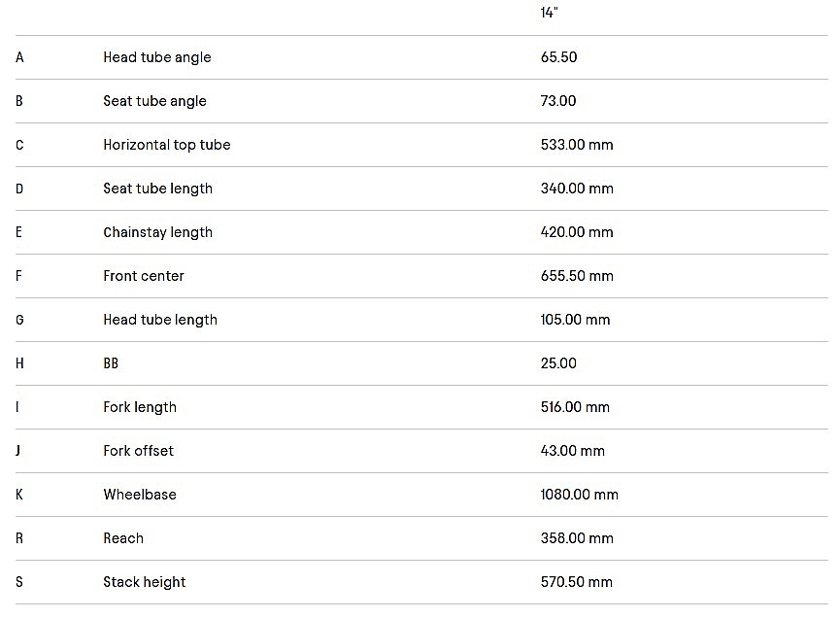This screenshot has height=619, width=840.
Task: Click the 655.50 mm front center value
Action: coord(577,276)
